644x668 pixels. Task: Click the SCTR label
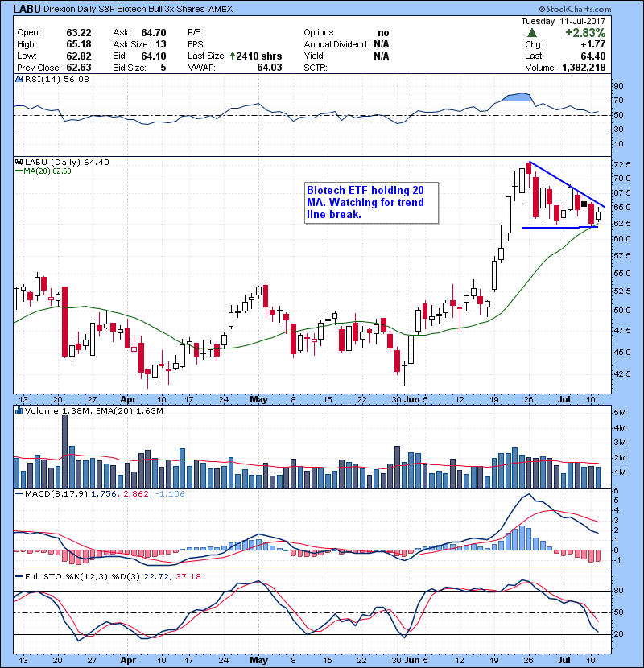[316, 68]
